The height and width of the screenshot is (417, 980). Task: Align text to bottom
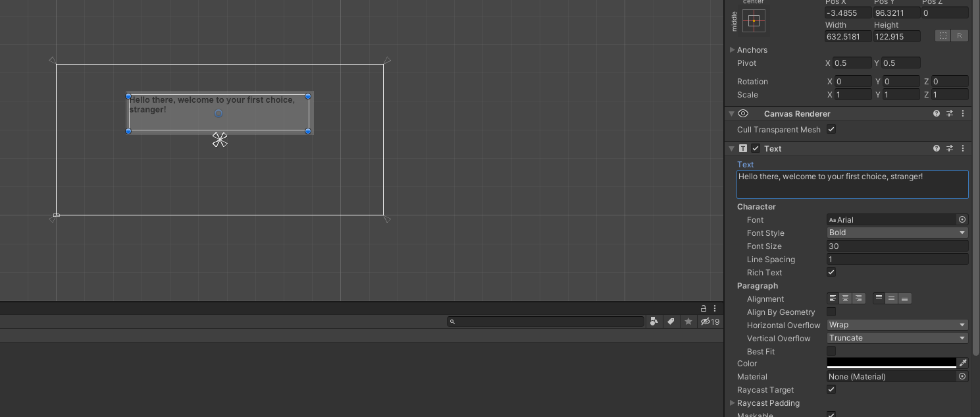click(x=905, y=298)
